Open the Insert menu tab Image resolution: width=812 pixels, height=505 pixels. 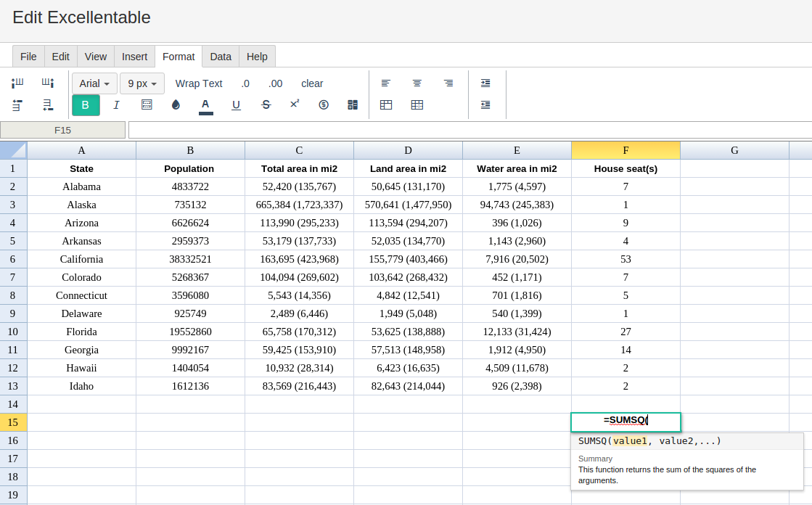tap(135, 57)
